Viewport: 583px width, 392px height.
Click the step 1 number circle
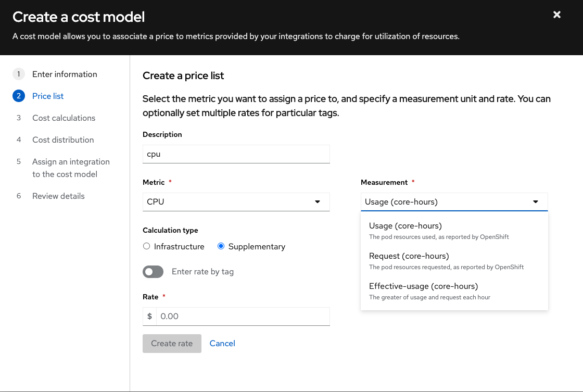[19, 74]
